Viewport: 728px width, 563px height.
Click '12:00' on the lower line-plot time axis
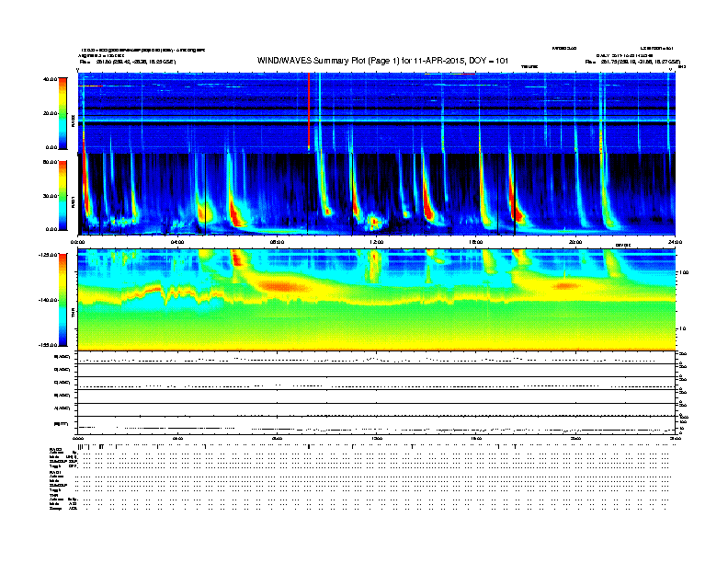click(377, 438)
